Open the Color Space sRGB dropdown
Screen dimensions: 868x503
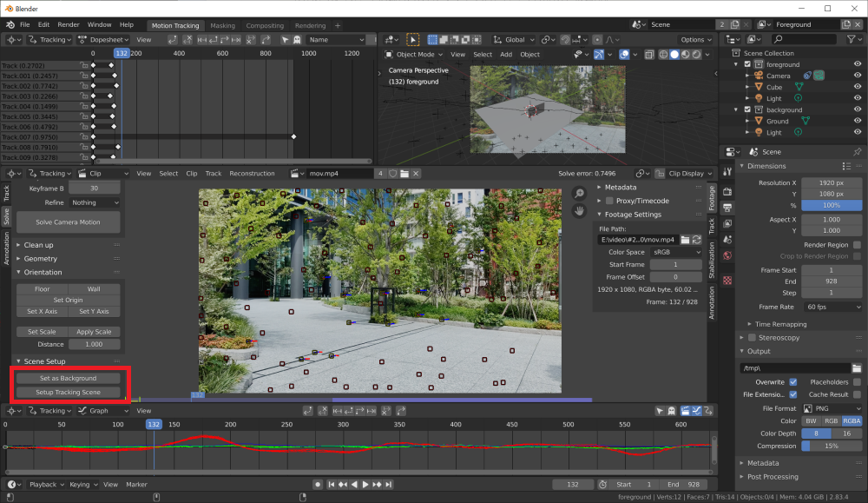coord(677,252)
